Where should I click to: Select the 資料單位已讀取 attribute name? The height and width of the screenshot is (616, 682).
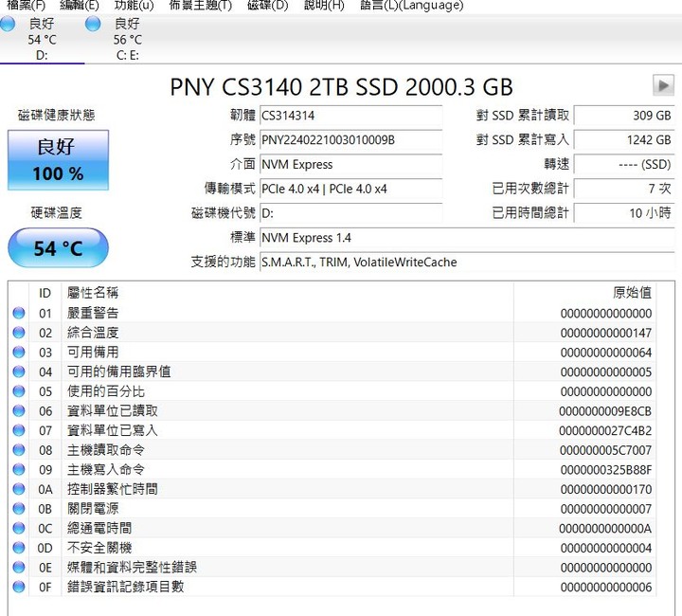pyautogui.click(x=112, y=410)
